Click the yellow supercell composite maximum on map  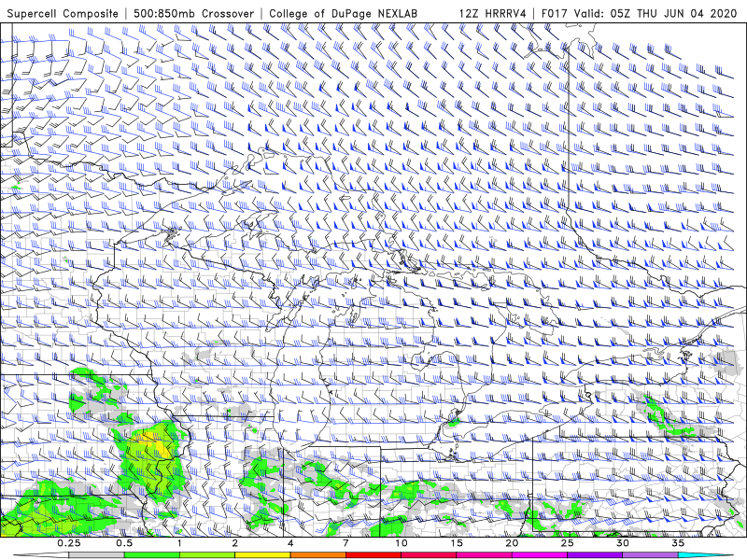pos(154,443)
